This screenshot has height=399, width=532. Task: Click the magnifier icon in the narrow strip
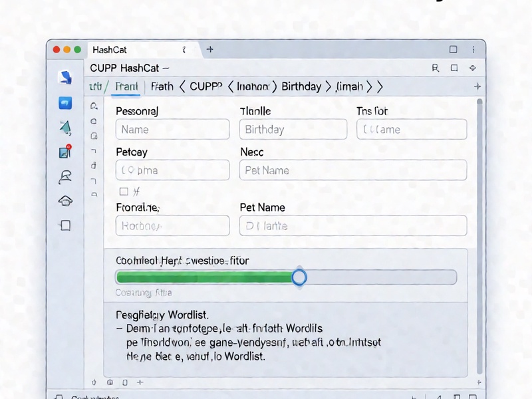[x=94, y=106]
